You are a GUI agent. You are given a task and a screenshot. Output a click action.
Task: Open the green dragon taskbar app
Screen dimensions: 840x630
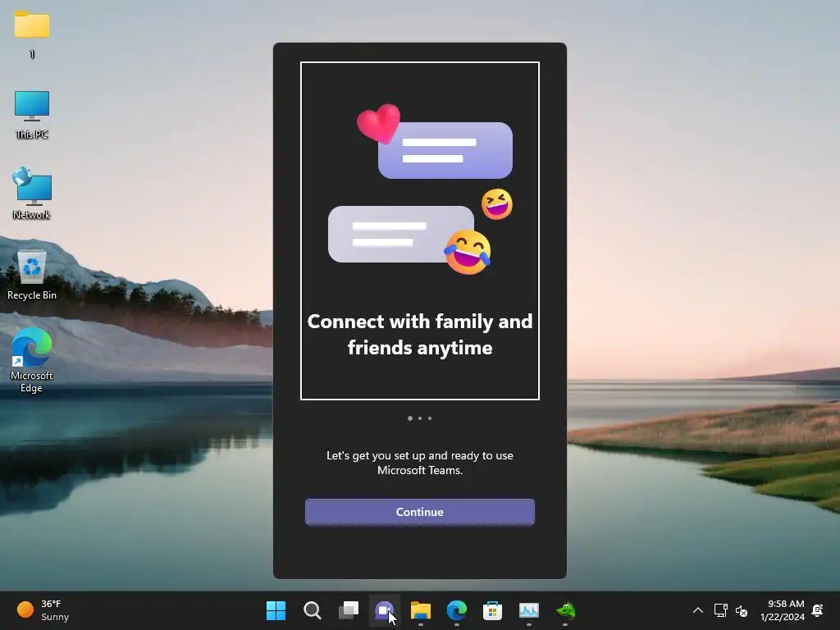pyautogui.click(x=565, y=610)
